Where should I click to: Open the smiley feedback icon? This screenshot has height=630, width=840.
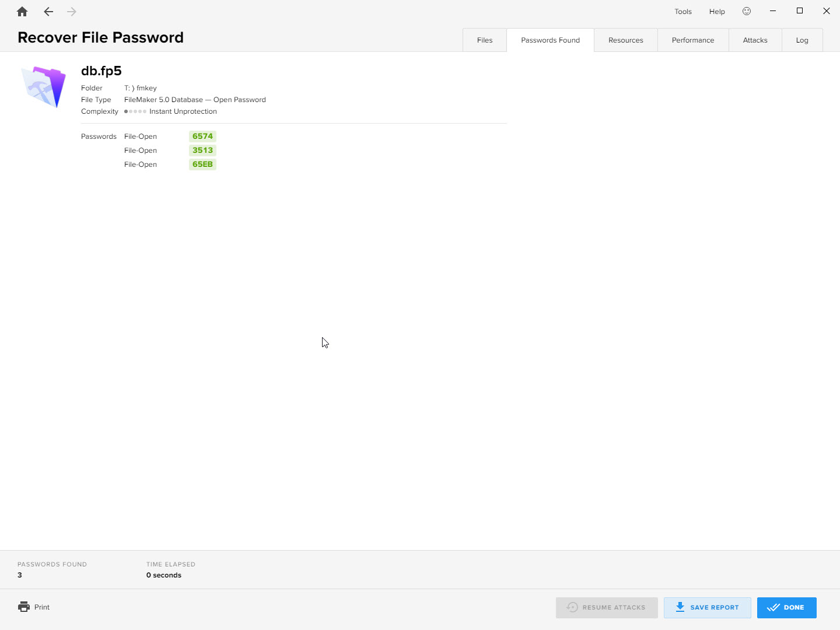click(746, 11)
